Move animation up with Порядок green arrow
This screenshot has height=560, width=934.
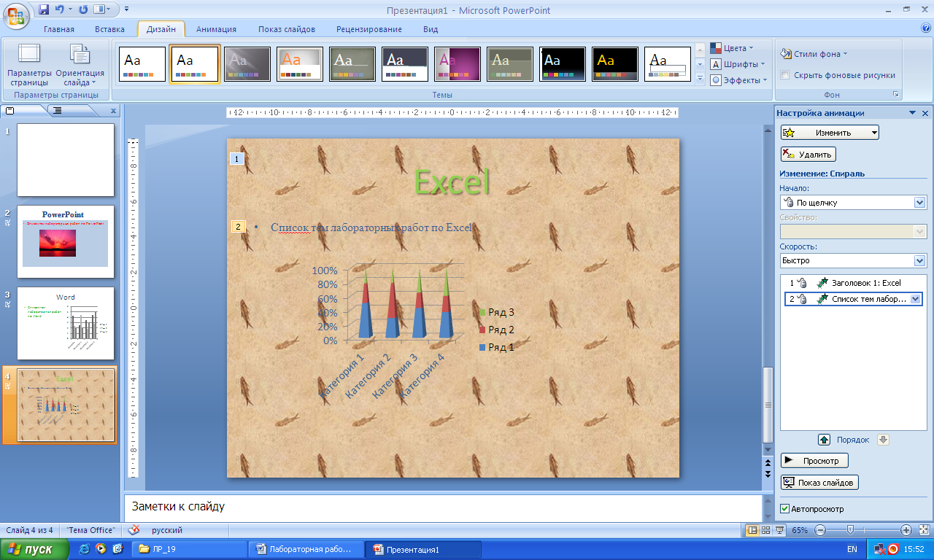click(x=824, y=440)
